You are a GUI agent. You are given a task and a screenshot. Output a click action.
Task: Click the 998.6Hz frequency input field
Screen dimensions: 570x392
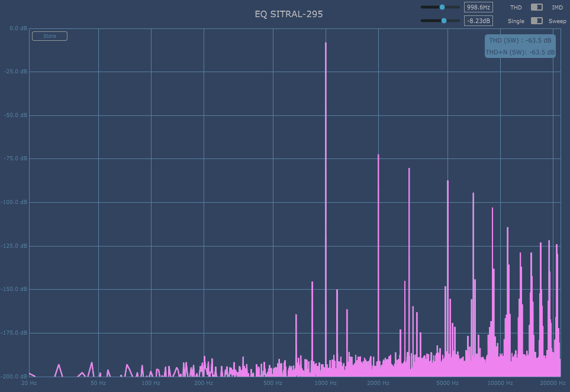click(x=478, y=7)
